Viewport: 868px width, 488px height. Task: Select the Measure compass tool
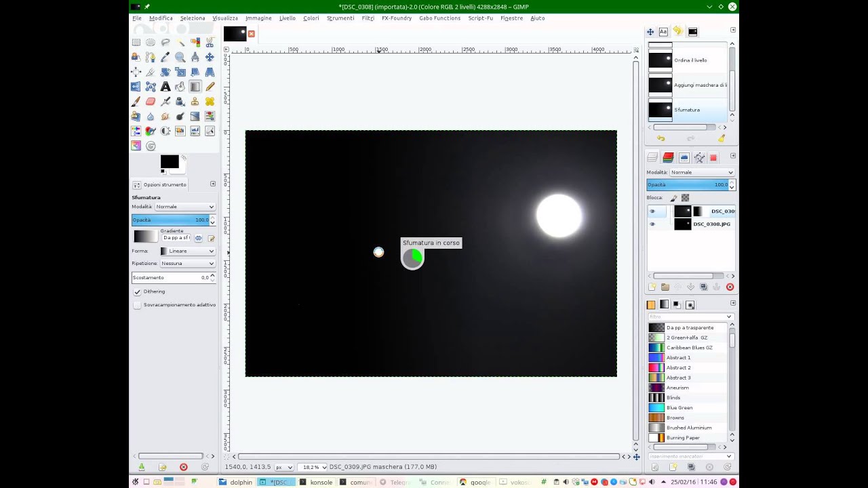pos(195,57)
